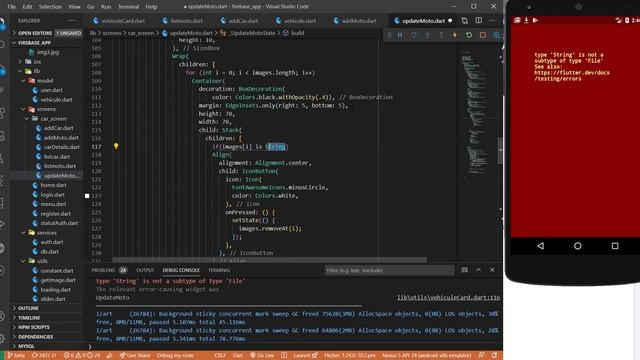Grab the debug toolbar drag handle
Image resolution: width=640 pixels, height=360 pixels.
coord(389,36)
